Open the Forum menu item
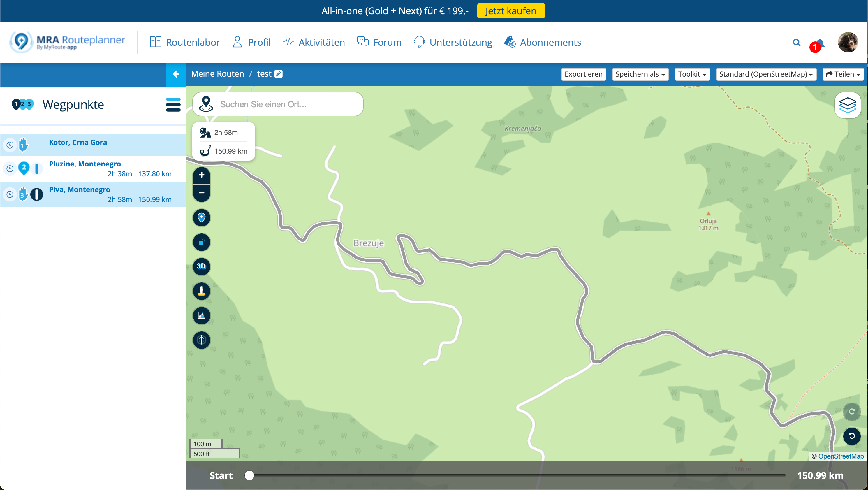 coord(379,42)
